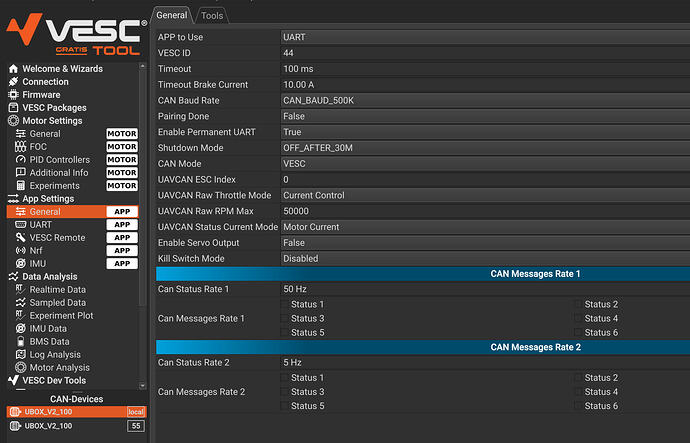Click the Realtime Data RT icon

pyautogui.click(x=20, y=289)
